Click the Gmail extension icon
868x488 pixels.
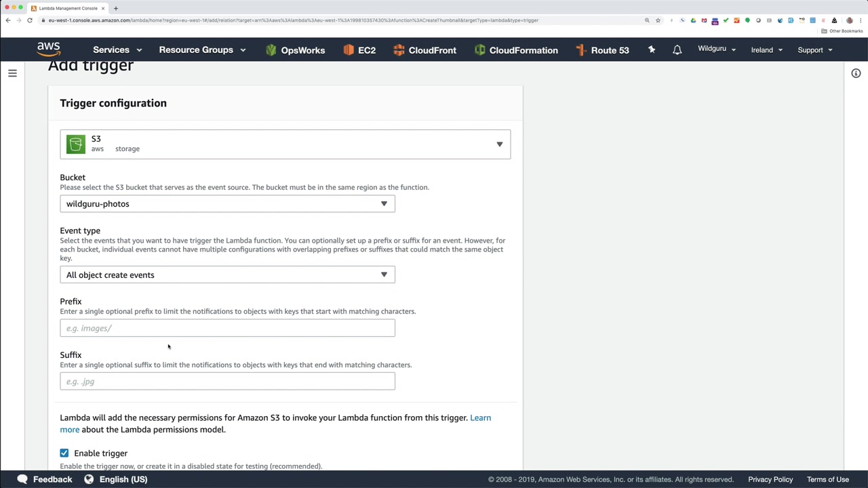pyautogui.click(x=704, y=20)
